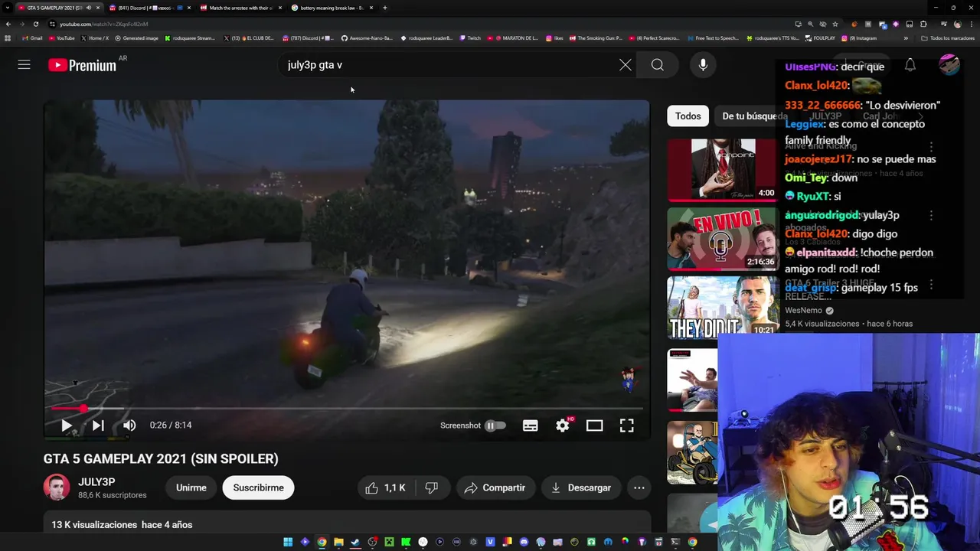Open the YouTube hamburger guide menu
The width and height of the screenshot is (980, 551).
(x=24, y=65)
